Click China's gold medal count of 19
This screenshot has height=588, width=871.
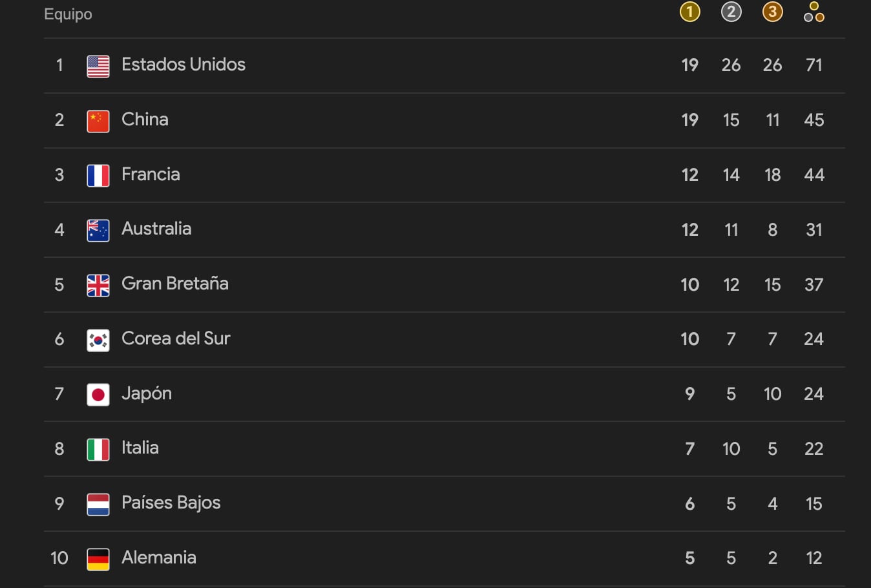point(689,120)
